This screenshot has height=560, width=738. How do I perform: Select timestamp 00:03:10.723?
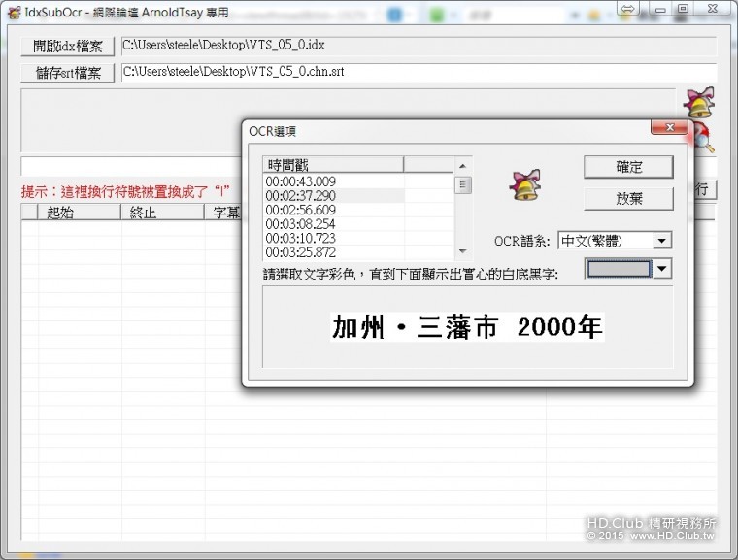coord(334,238)
